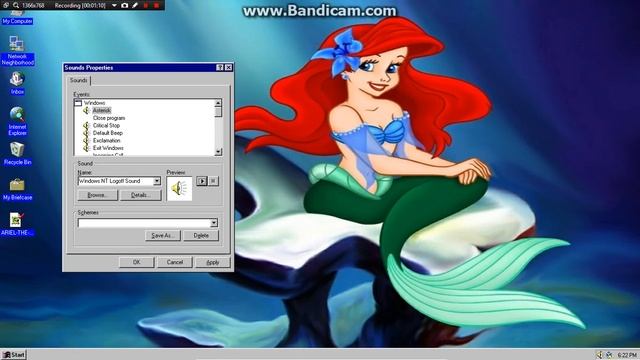Click the Bandicam target selection icon
The height and width of the screenshot is (360, 640).
[x=6, y=5]
